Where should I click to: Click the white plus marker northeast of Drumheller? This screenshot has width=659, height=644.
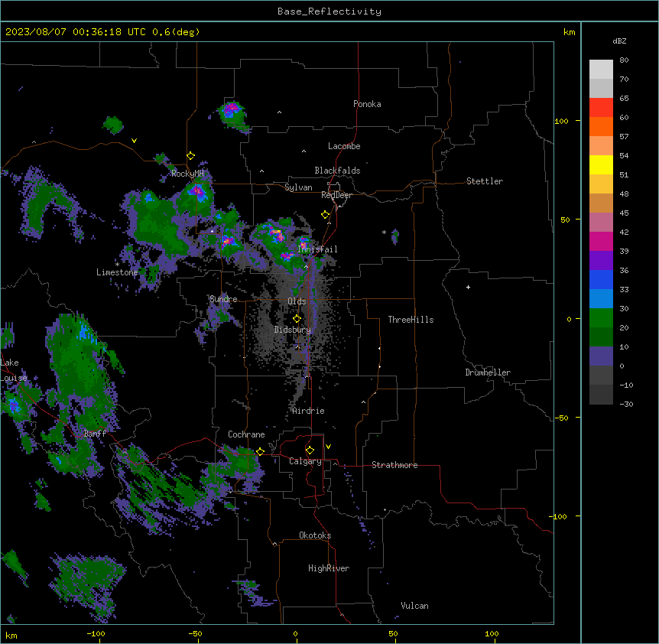468,287
